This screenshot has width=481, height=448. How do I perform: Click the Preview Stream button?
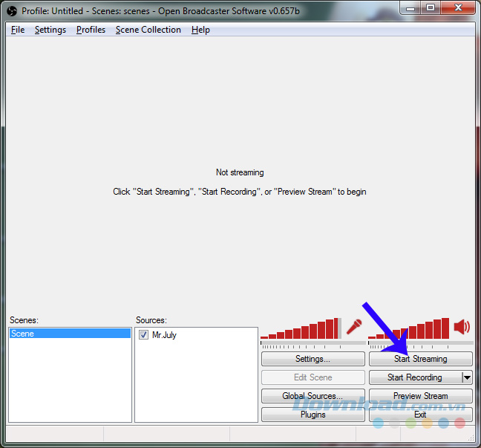(x=421, y=396)
